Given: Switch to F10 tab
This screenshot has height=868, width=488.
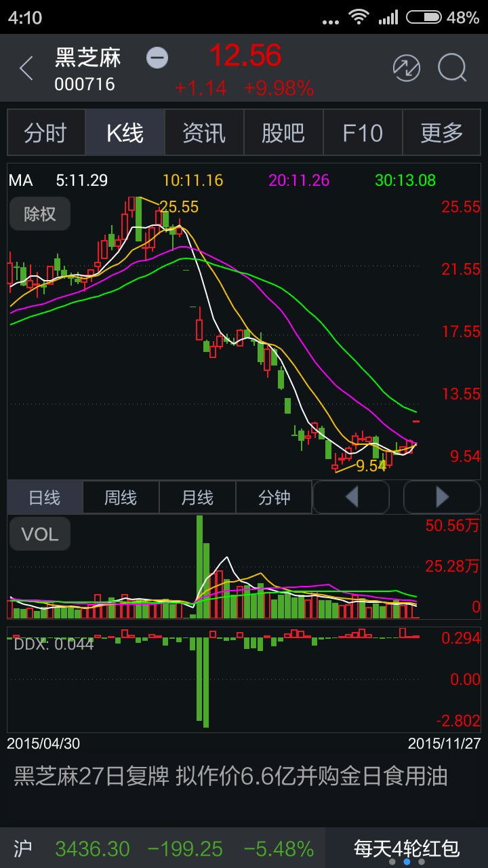Looking at the screenshot, I should [x=363, y=133].
